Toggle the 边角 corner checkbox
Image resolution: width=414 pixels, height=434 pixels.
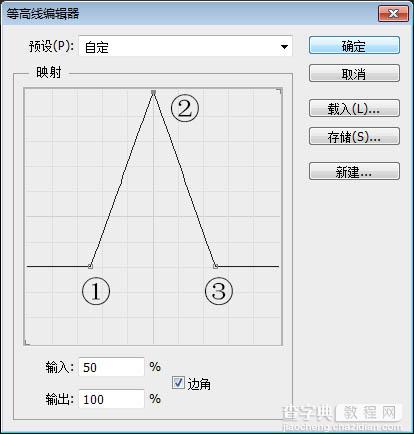coord(178,382)
